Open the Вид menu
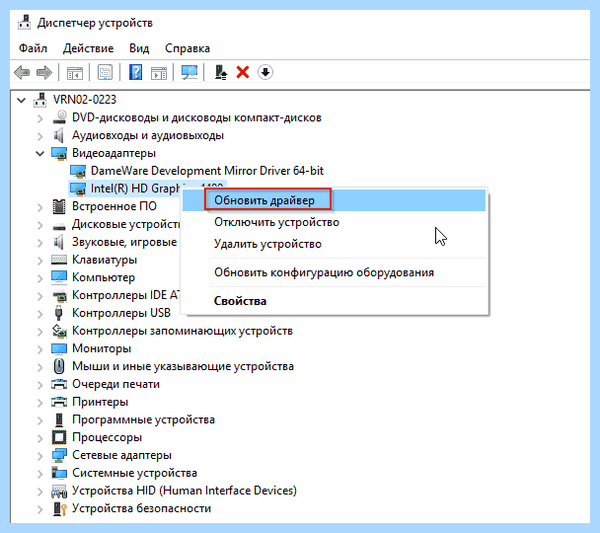 click(x=139, y=48)
